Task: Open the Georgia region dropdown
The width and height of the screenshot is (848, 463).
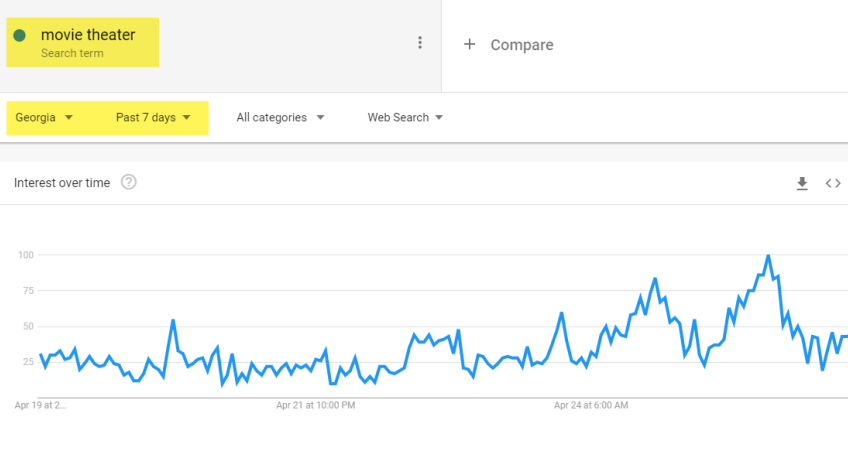Action: 44,118
